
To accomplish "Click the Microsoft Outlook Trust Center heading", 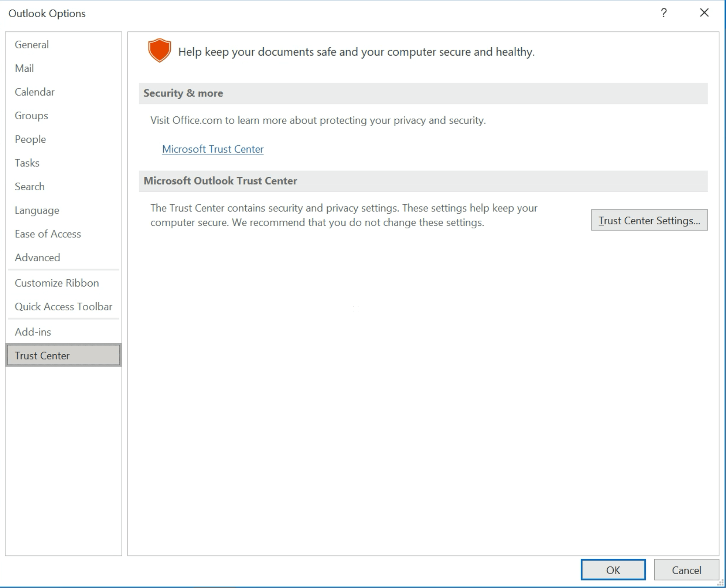I will [x=220, y=181].
